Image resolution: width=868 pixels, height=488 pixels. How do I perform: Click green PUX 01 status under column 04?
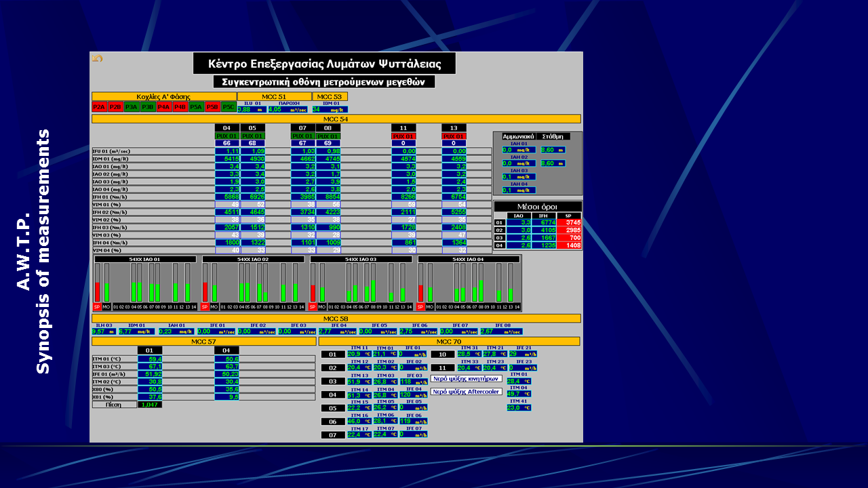tap(226, 136)
